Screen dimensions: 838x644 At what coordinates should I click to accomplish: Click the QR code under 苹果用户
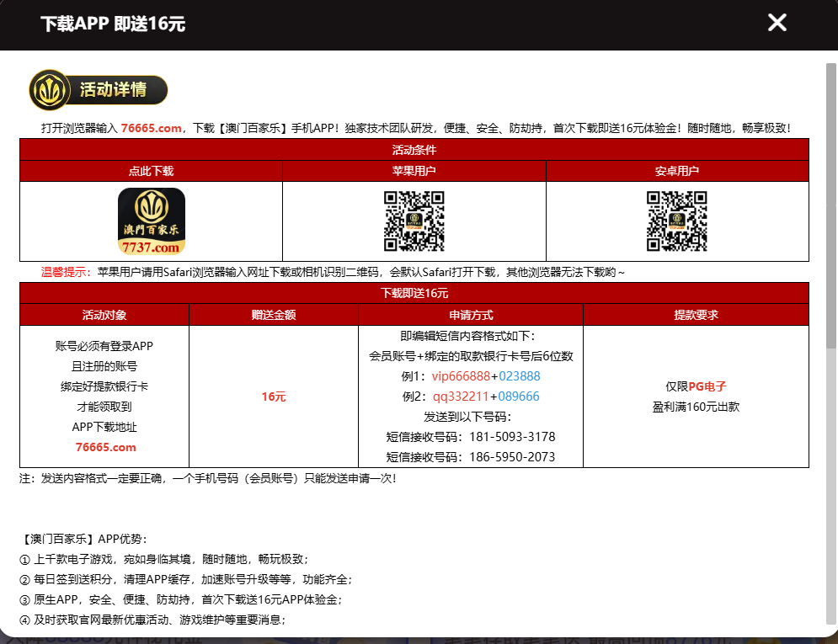pos(414,221)
